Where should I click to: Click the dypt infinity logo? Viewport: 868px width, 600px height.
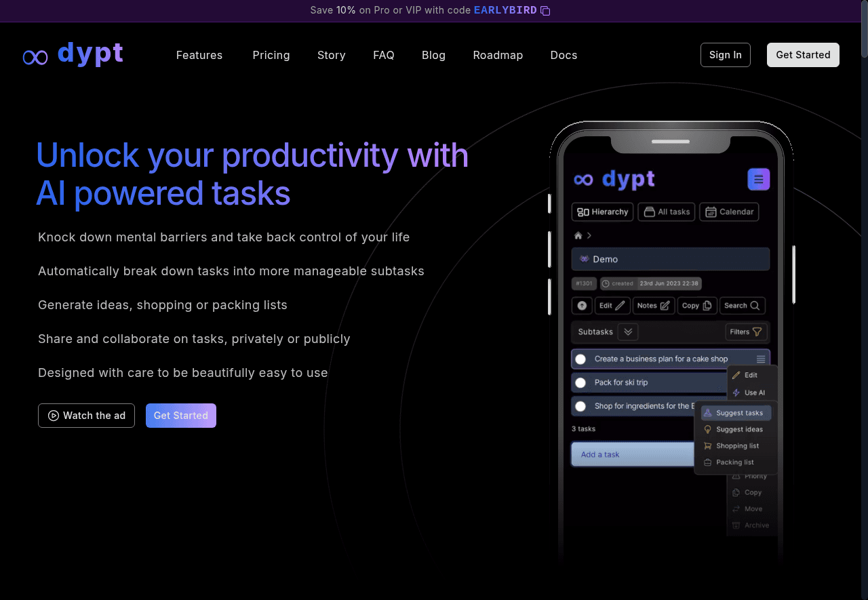tap(35, 57)
